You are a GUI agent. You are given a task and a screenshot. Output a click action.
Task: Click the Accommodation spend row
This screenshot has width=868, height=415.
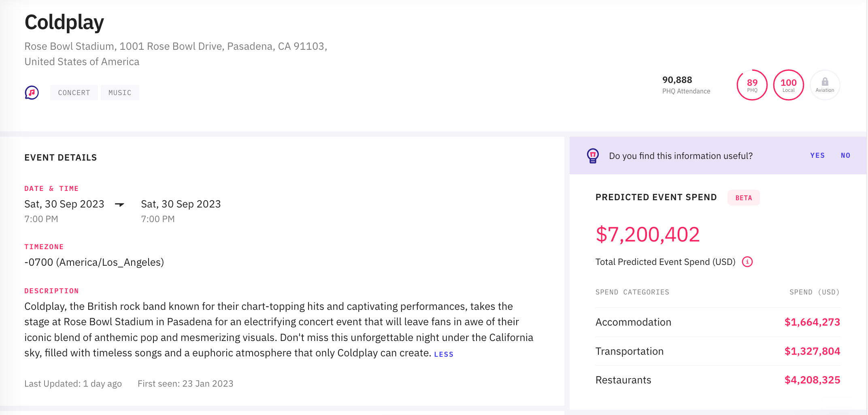click(717, 322)
